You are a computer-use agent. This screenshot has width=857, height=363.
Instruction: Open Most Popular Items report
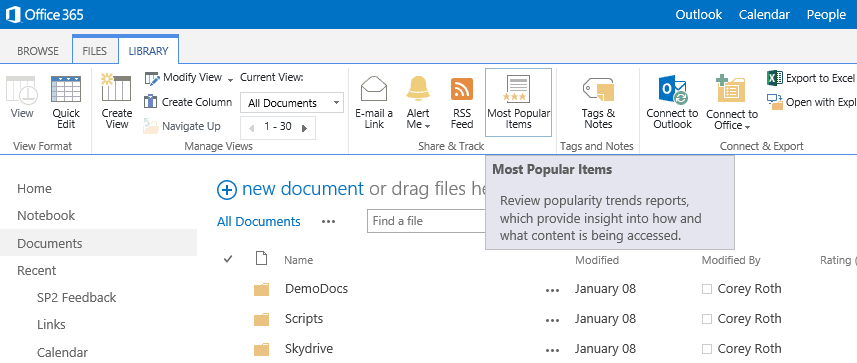coord(518,102)
